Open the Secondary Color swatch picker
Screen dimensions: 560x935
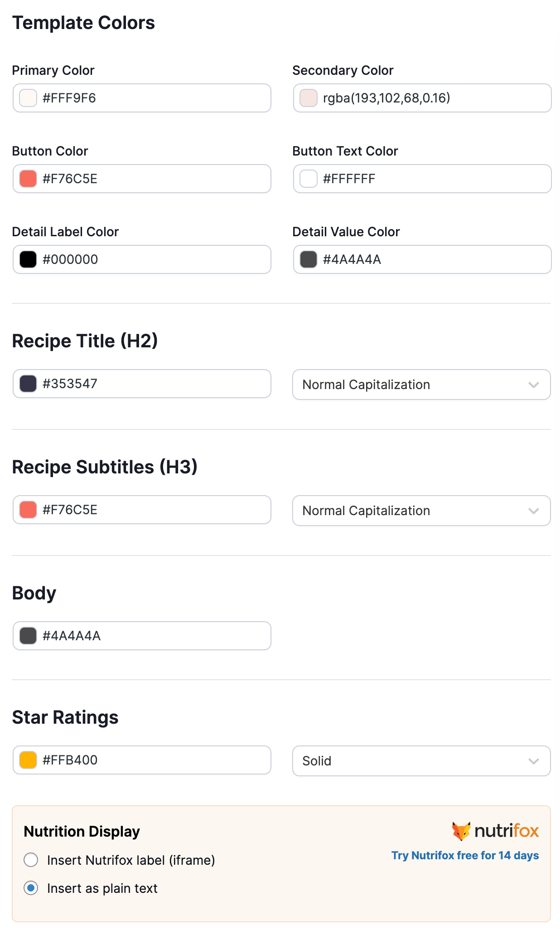point(309,98)
